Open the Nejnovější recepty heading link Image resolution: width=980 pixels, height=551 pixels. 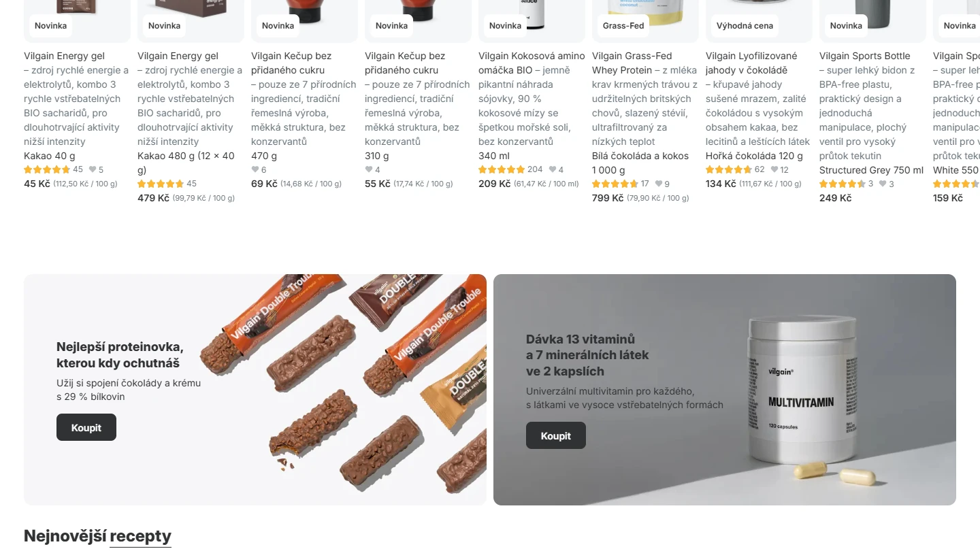[97, 535]
